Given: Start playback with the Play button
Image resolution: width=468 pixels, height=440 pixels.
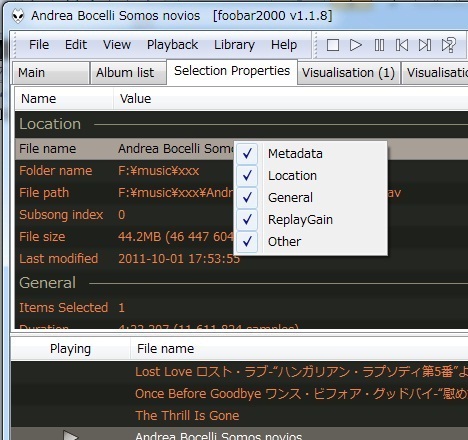Looking at the screenshot, I should (x=356, y=45).
